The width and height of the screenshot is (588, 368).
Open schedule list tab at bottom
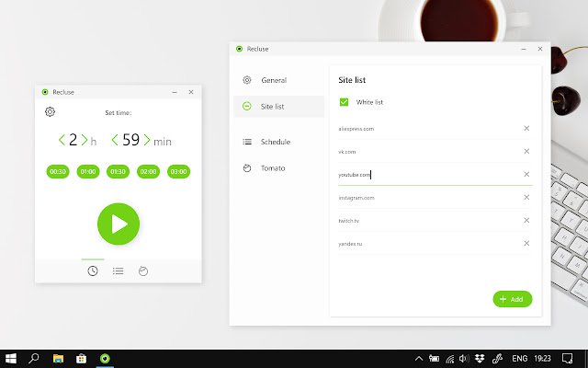tap(119, 270)
